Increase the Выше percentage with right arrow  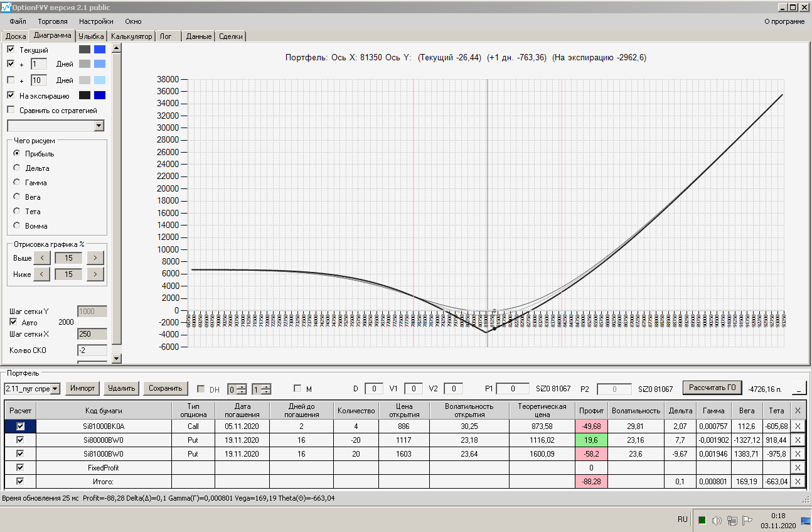[95, 258]
